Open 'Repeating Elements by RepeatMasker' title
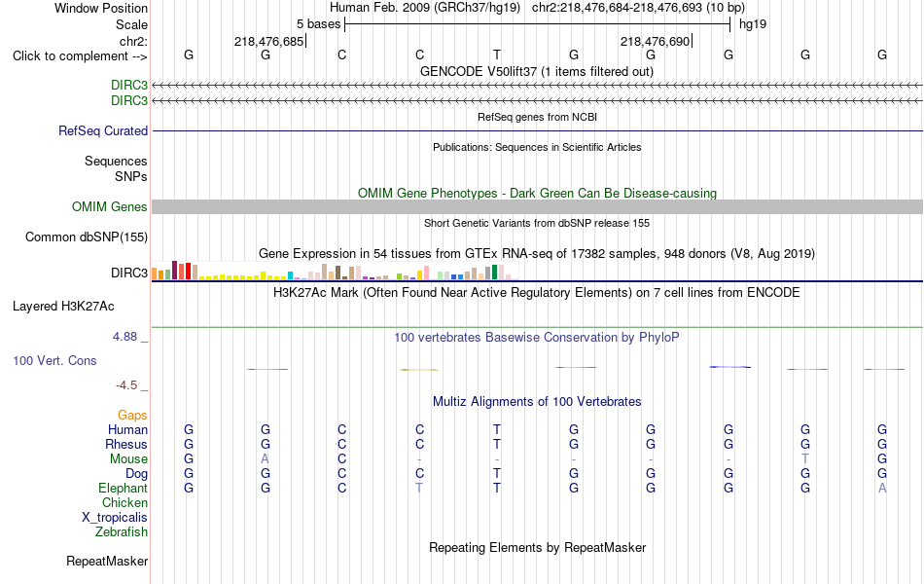Screen dimensions: 924x584 (537, 547)
